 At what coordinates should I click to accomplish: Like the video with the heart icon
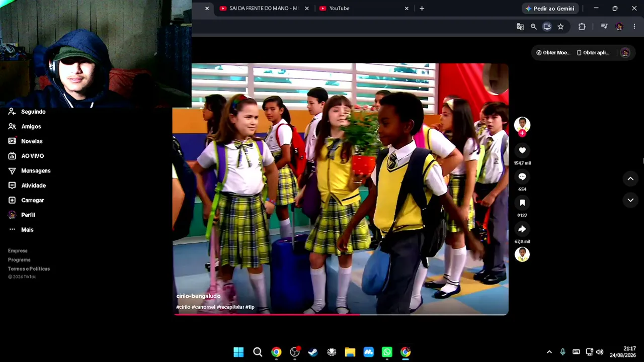pyautogui.click(x=522, y=150)
